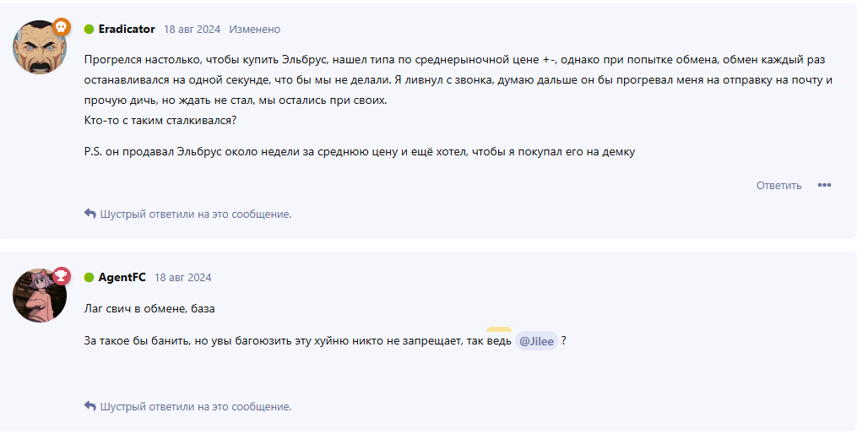Click the reply arrow icon under AgentFC's post
Image resolution: width=868 pixels, height=434 pixels.
[90, 406]
